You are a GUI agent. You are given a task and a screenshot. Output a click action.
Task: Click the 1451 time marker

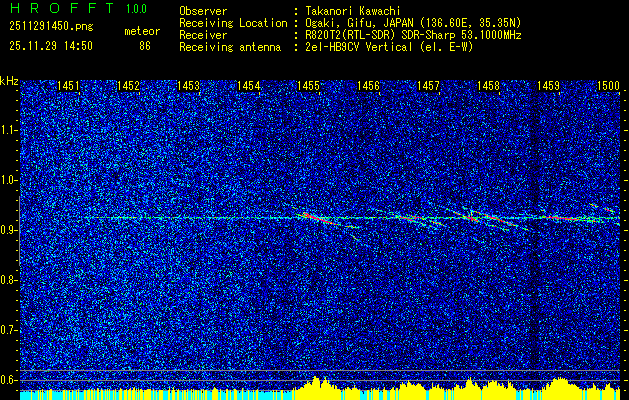(68, 85)
